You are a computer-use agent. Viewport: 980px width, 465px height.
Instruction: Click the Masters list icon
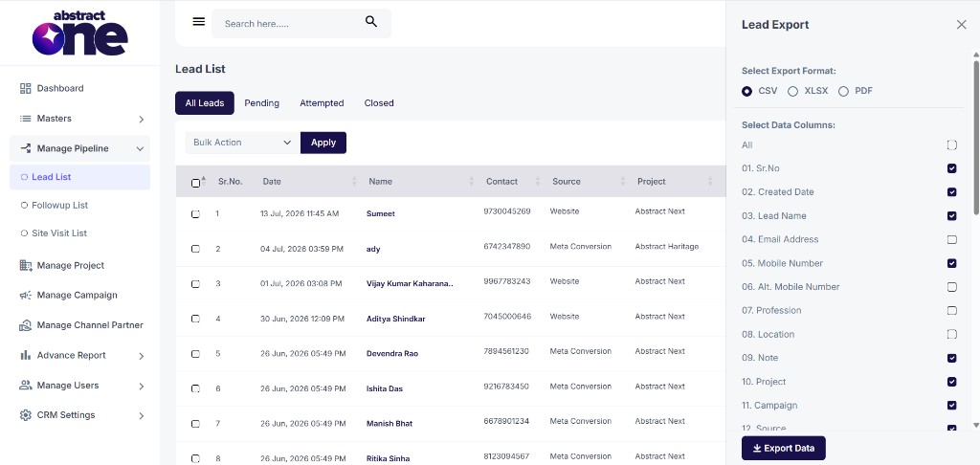point(26,118)
